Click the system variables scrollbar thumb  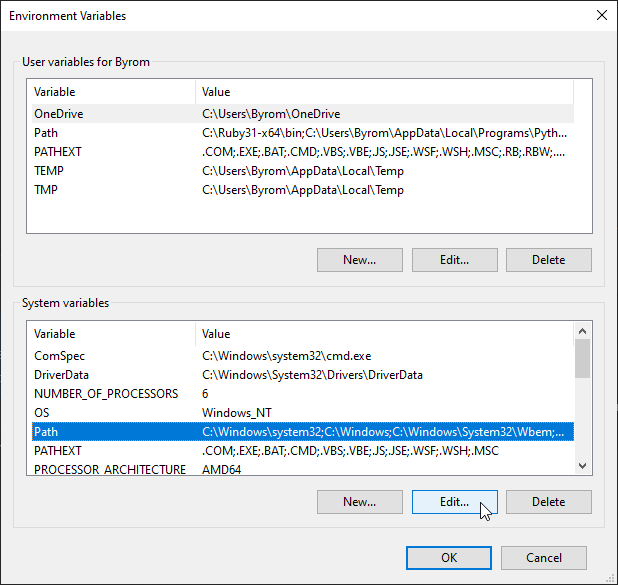(583, 358)
